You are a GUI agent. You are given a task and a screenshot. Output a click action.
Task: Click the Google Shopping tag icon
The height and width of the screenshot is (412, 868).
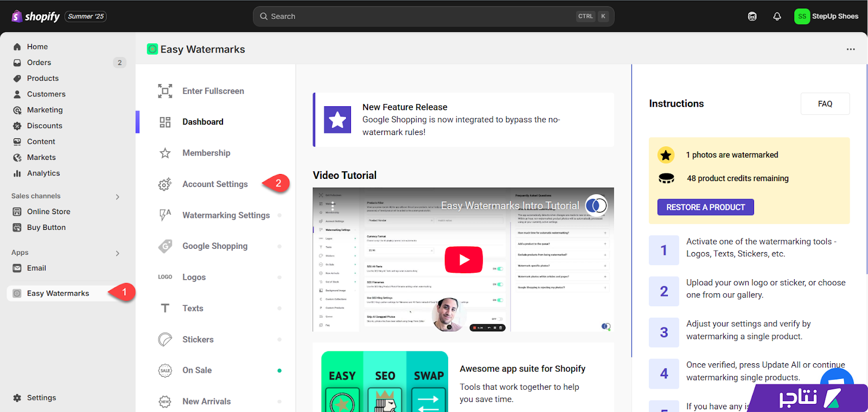click(x=165, y=246)
